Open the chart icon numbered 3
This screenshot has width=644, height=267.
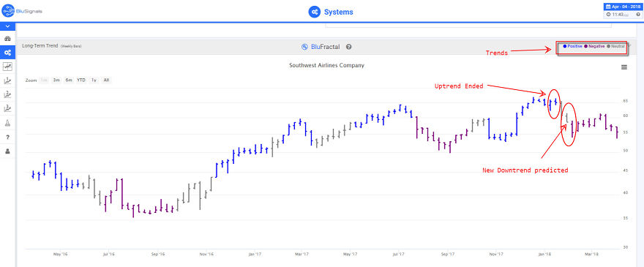pos(7,108)
